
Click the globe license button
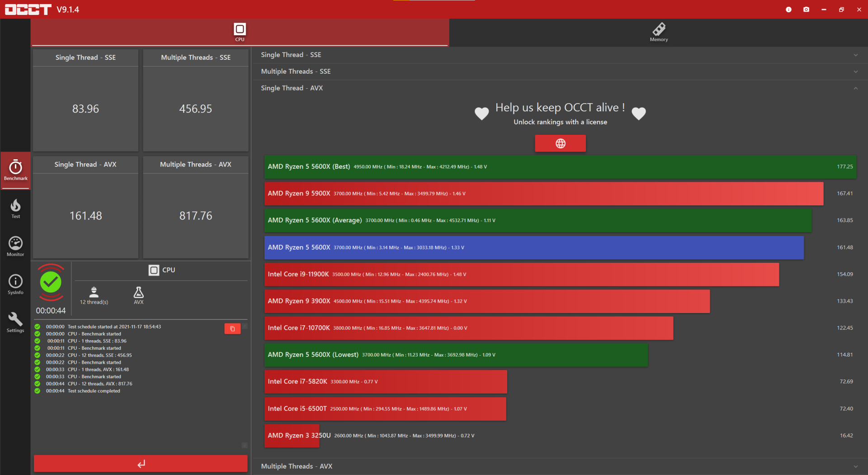560,143
